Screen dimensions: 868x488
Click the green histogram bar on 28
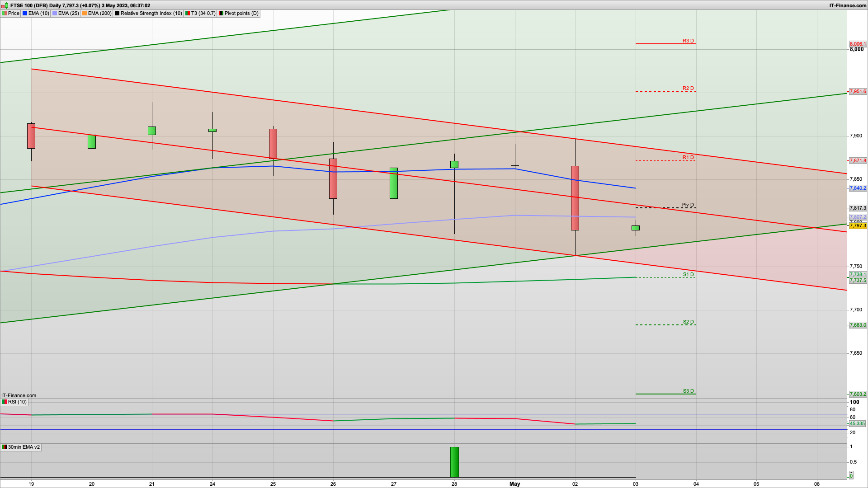coord(454,462)
